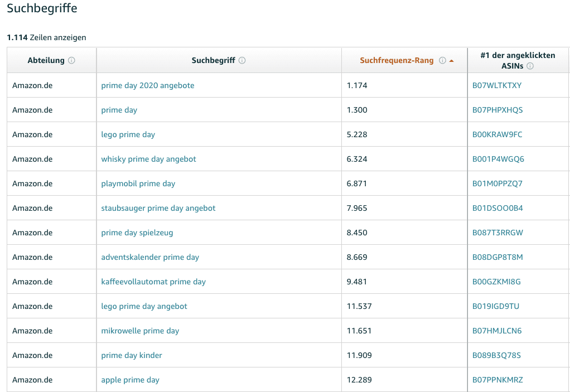Click '1.114 Zeilen anzeigen' row count text
Screen dimensions: 570x392
pos(46,37)
